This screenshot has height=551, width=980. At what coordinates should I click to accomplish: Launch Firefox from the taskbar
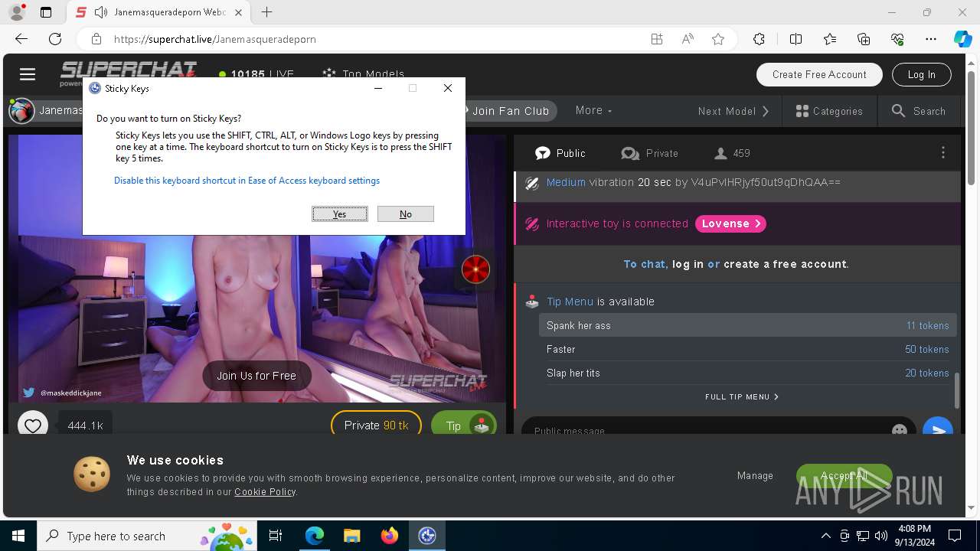click(x=389, y=536)
